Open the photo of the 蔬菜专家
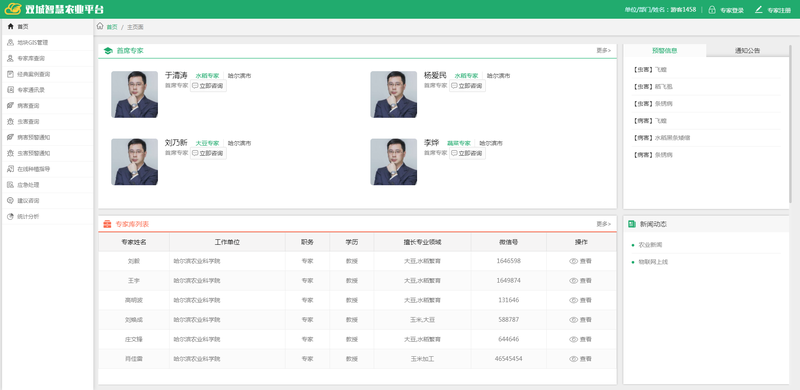Viewport: 800px width, 390px height. coord(393,162)
